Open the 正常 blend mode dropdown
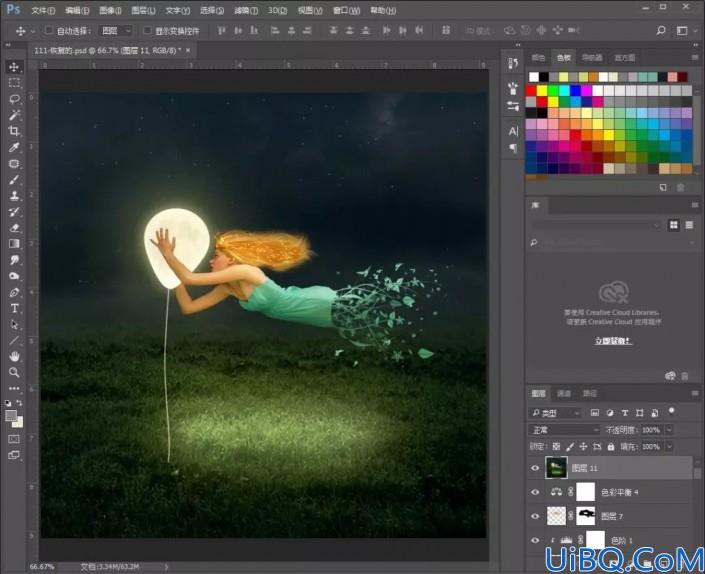The height and width of the screenshot is (574, 705). [564, 430]
